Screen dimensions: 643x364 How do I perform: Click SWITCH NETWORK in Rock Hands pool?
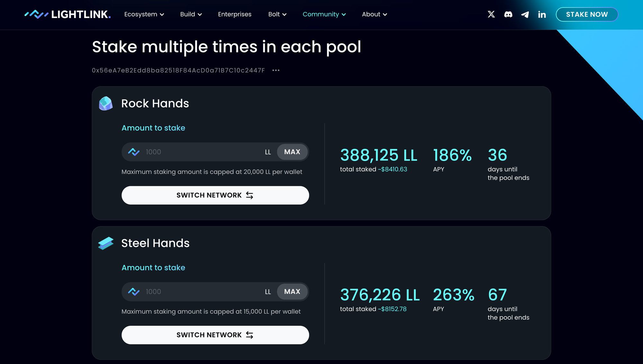coord(215,195)
